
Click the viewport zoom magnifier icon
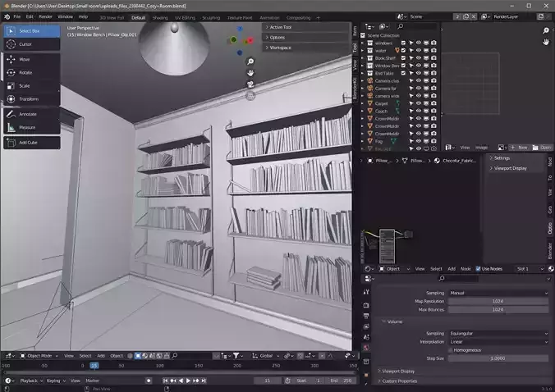click(x=250, y=62)
